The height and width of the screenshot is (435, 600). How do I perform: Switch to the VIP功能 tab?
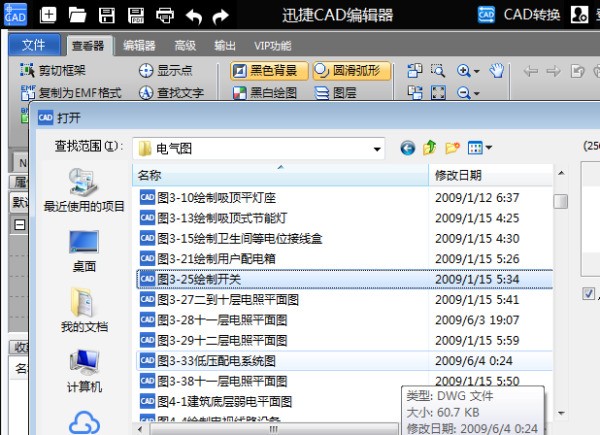pos(272,46)
